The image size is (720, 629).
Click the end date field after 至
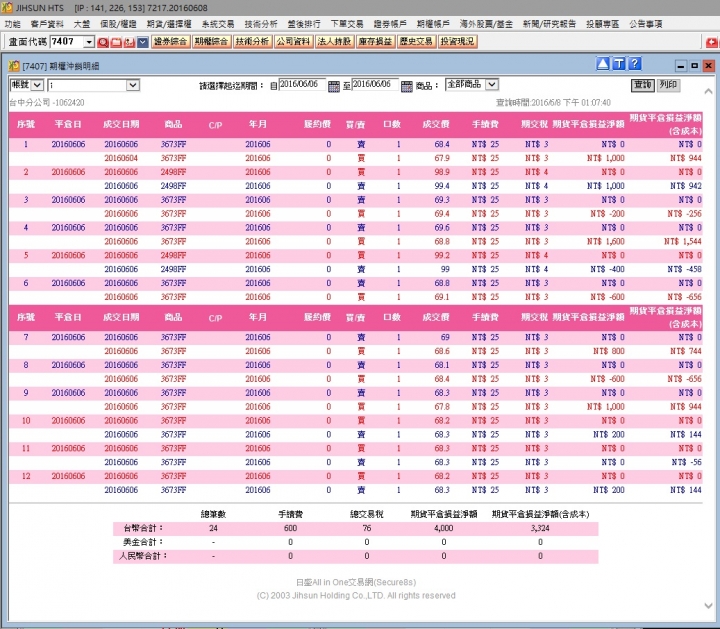pos(375,84)
